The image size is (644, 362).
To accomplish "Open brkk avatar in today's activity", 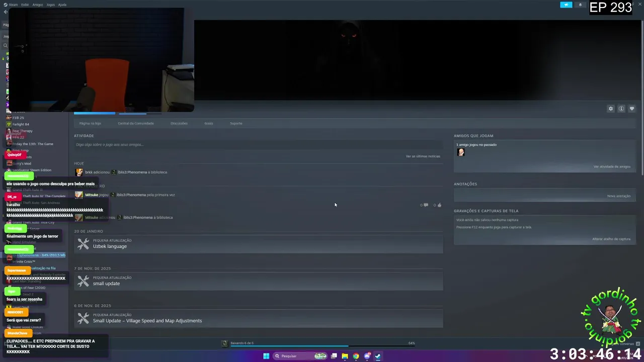I will click(x=79, y=172).
